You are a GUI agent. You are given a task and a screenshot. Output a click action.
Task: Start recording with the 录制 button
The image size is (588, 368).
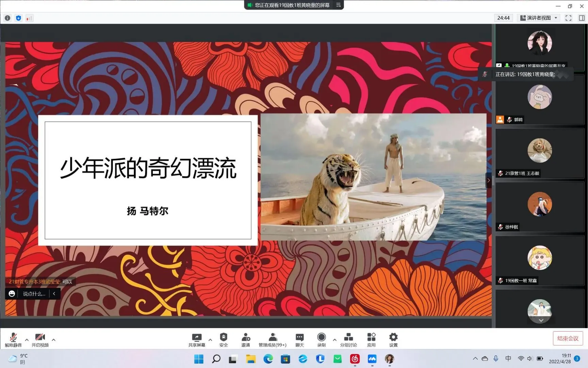[321, 339]
